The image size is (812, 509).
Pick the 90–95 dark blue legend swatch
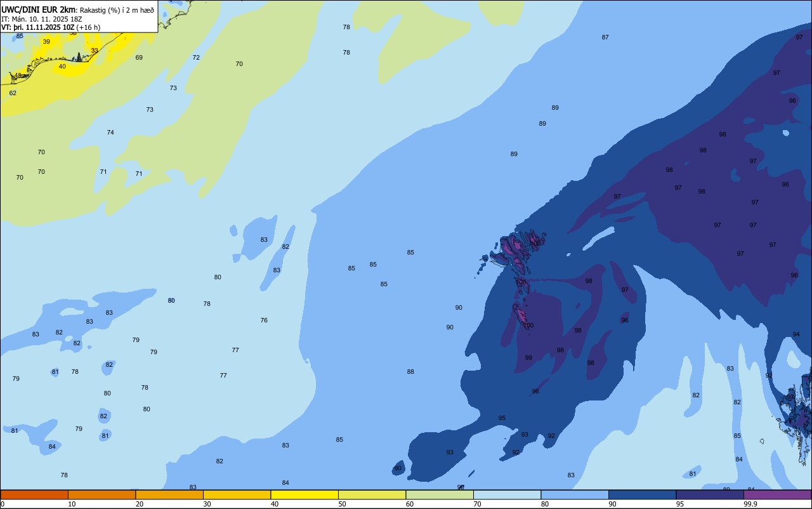(642, 494)
